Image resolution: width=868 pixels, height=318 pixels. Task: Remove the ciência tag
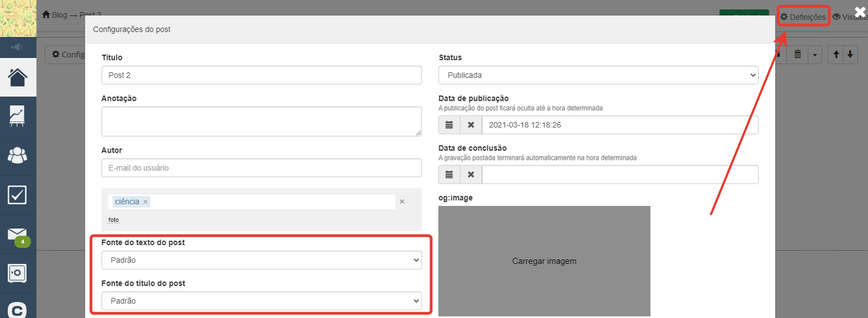[x=145, y=202]
